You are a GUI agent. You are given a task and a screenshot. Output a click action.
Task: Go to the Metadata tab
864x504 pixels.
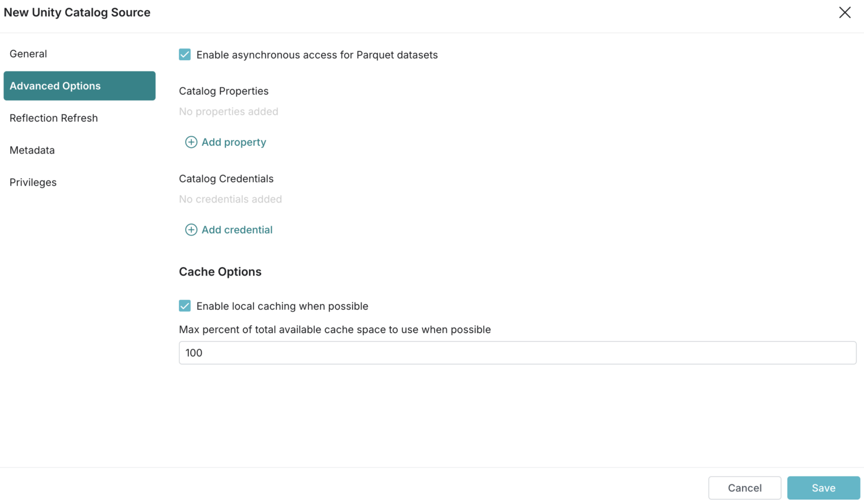[32, 150]
